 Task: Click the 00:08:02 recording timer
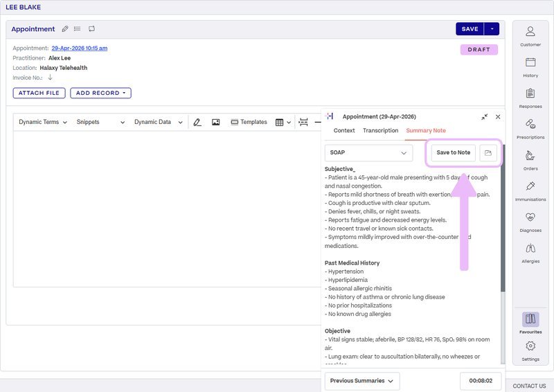coord(481,381)
